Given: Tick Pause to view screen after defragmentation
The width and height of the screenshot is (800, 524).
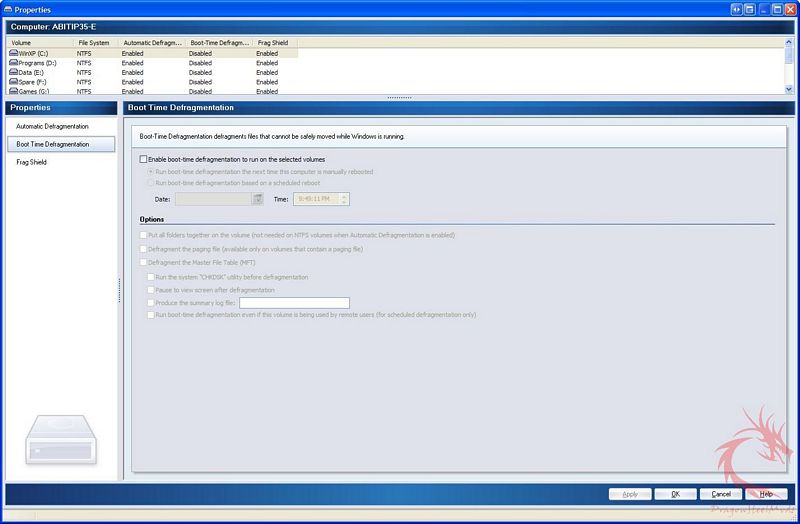Looking at the screenshot, I should pos(151,290).
